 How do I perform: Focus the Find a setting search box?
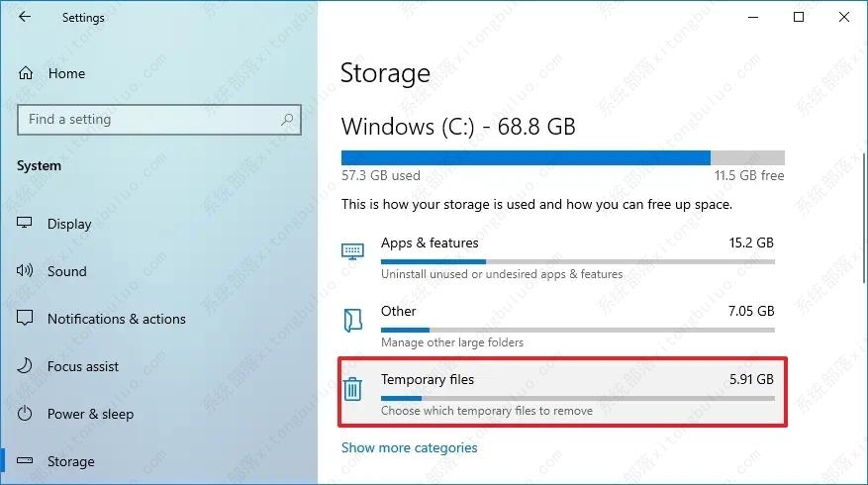click(148, 120)
